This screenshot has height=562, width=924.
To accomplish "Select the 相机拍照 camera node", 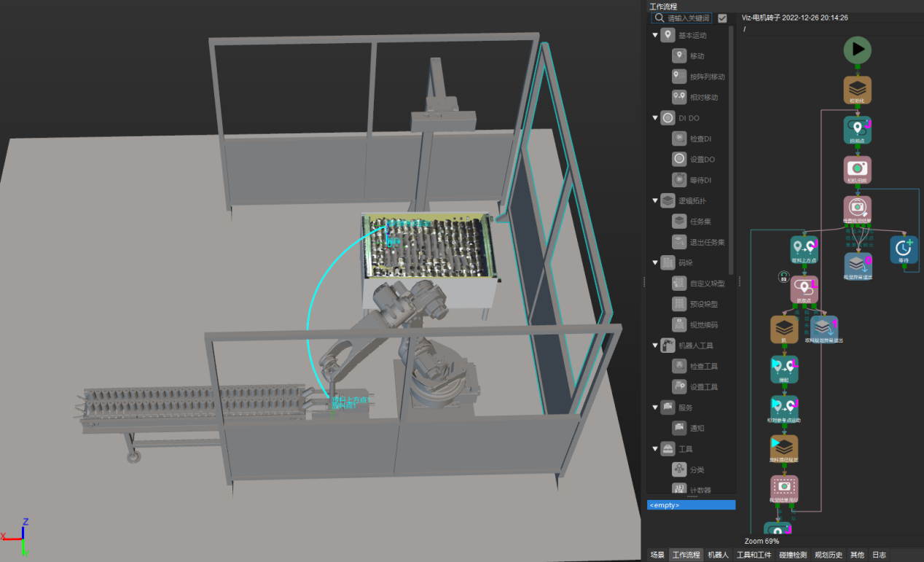I will (x=858, y=168).
